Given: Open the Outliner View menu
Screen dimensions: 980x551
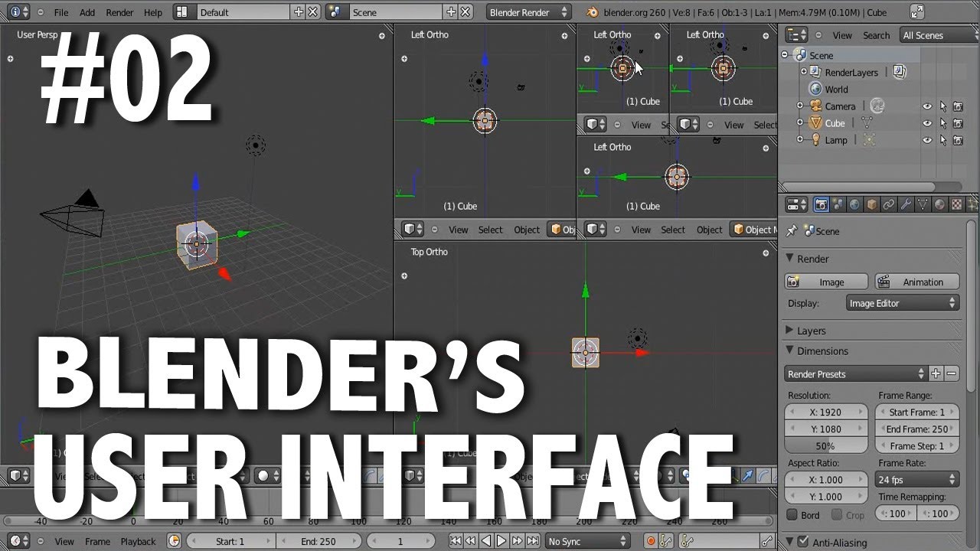Looking at the screenshot, I should point(842,35).
